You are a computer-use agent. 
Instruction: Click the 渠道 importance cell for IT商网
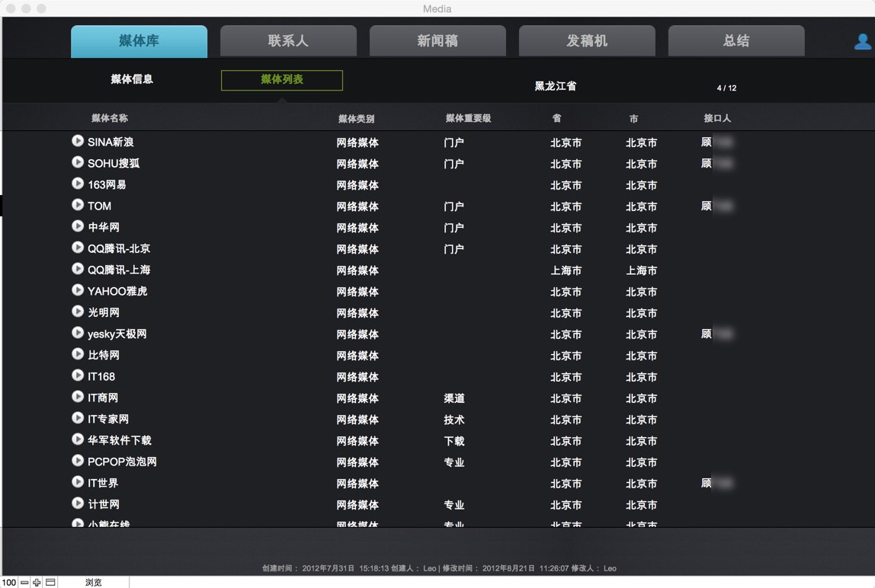tap(454, 398)
